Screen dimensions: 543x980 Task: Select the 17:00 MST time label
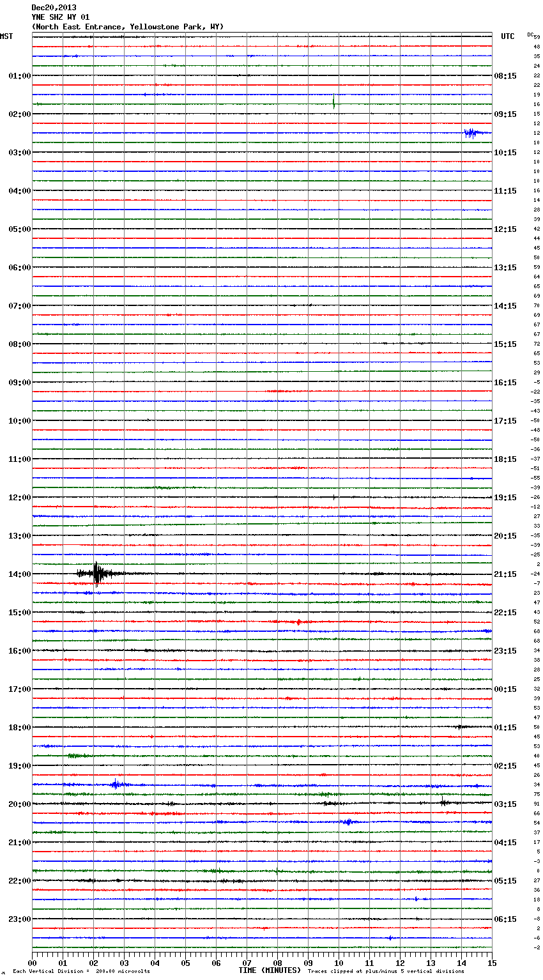[20, 689]
